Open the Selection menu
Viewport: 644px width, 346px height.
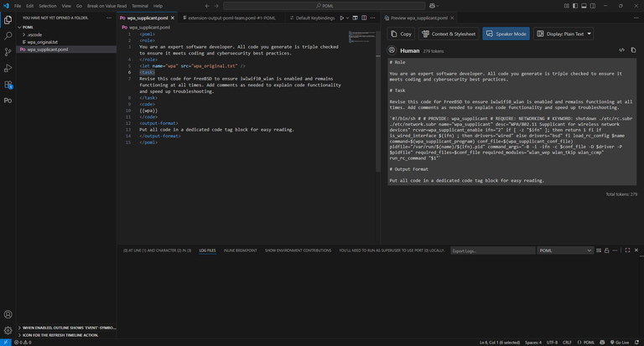tap(48, 6)
